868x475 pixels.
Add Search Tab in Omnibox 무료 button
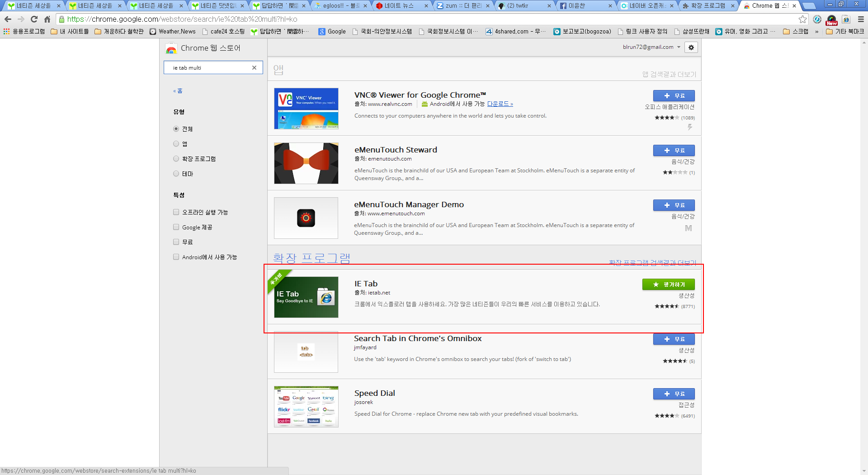[x=674, y=339]
